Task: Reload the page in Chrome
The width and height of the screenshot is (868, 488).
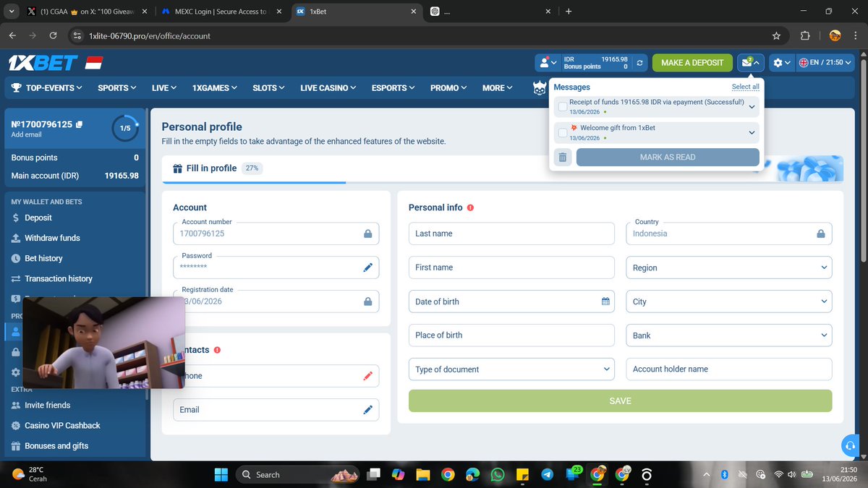Action: [53, 35]
